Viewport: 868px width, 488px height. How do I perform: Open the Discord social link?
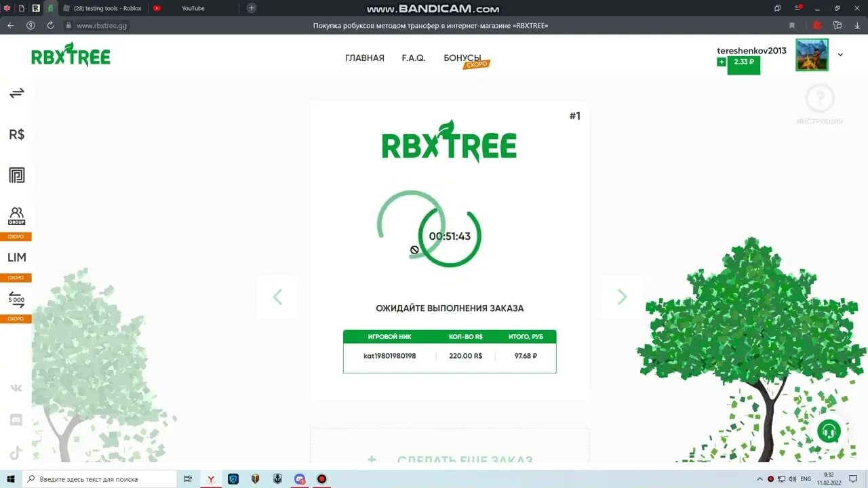pos(16,420)
